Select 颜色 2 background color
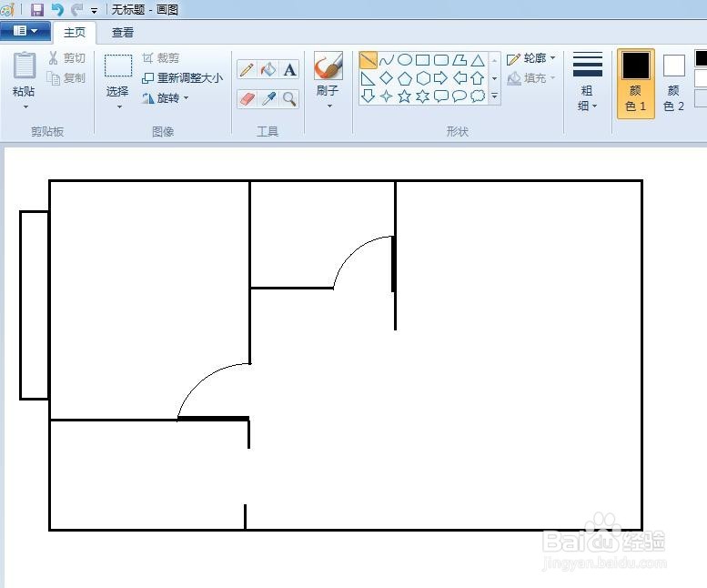Image resolution: width=707 pixels, height=588 pixels. click(674, 84)
